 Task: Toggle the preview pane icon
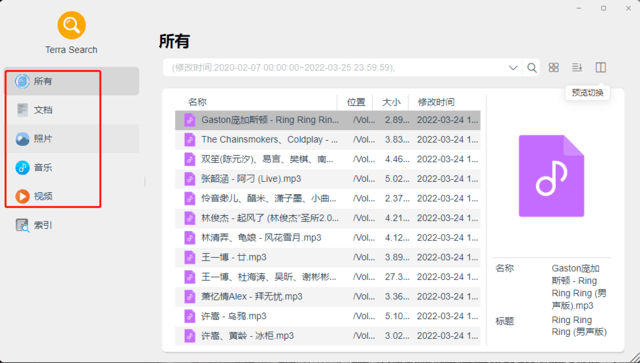pyautogui.click(x=600, y=68)
